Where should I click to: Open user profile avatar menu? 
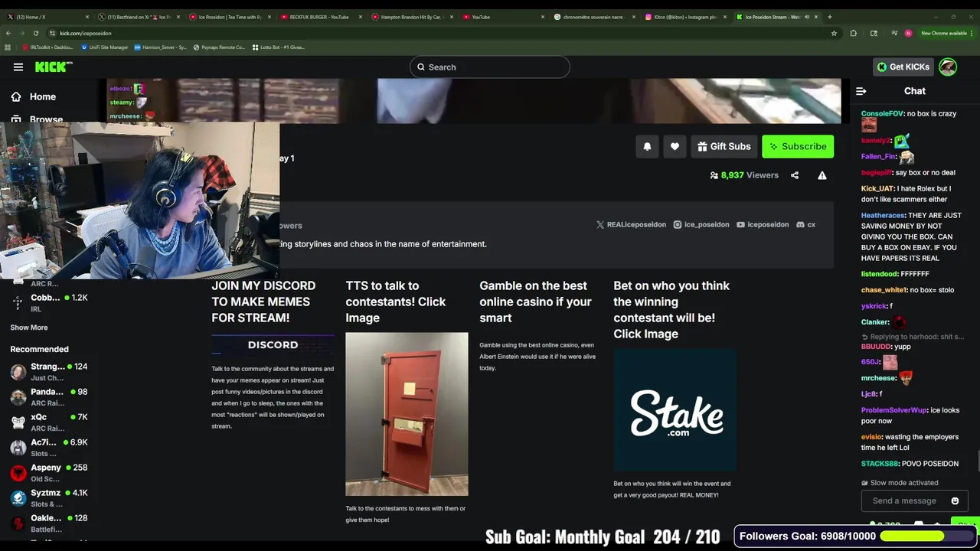coord(948,67)
